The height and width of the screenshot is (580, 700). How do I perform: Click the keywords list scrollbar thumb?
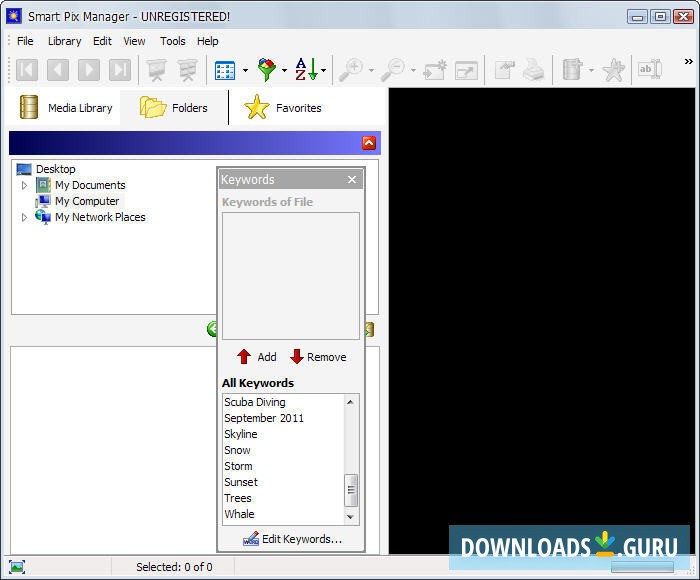point(351,490)
